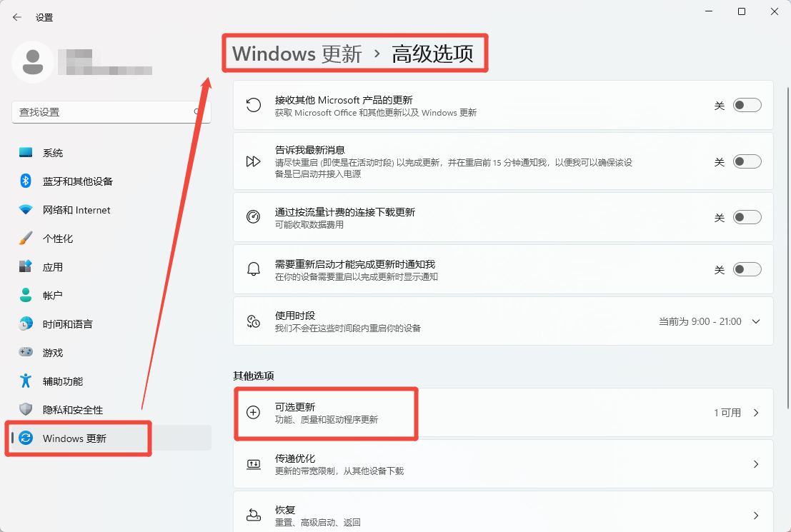Click the Bluetooth icon in sidebar
The image size is (791, 532).
[26, 181]
